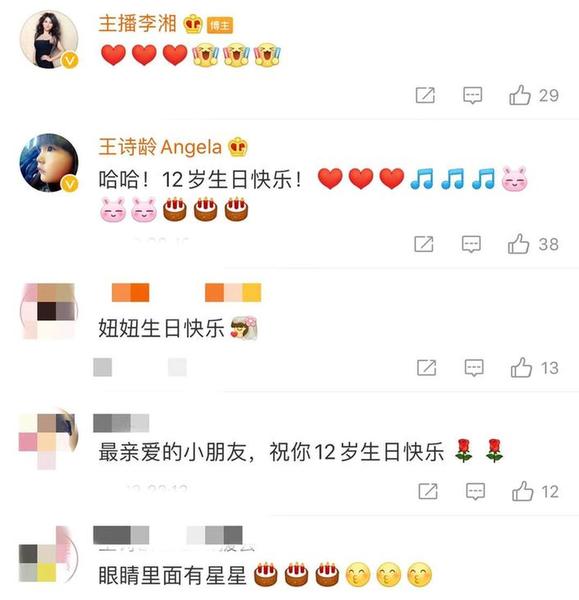Repost the 最亲爱的小朋友 comment
The image size is (579, 600).
(428, 491)
